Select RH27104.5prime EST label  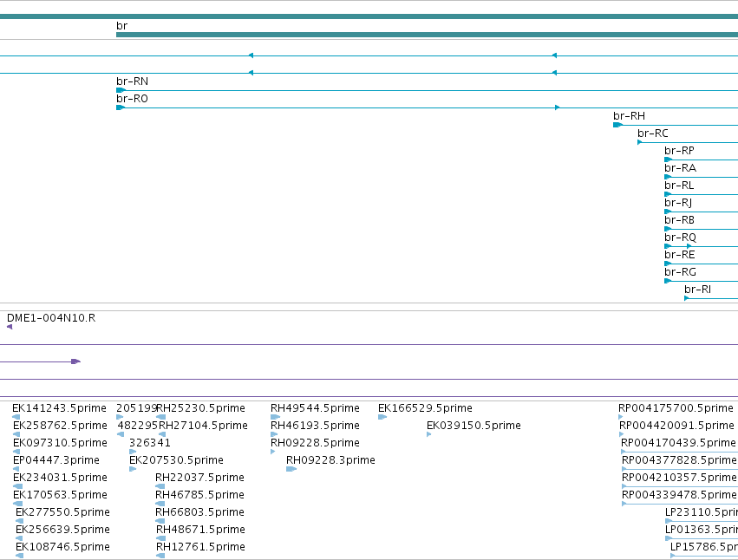point(203,426)
